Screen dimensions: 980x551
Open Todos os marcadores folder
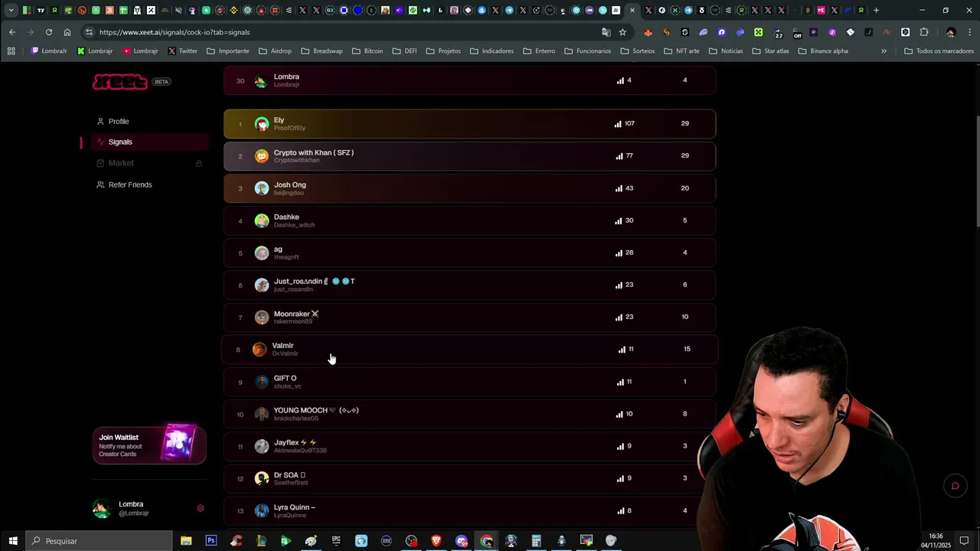click(939, 51)
